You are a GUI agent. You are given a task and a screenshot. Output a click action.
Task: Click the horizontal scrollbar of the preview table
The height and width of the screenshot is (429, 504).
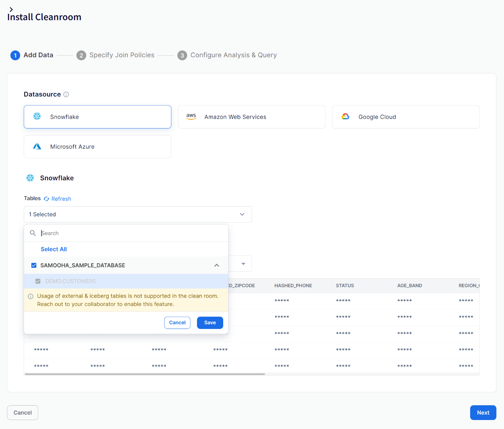coord(145,374)
